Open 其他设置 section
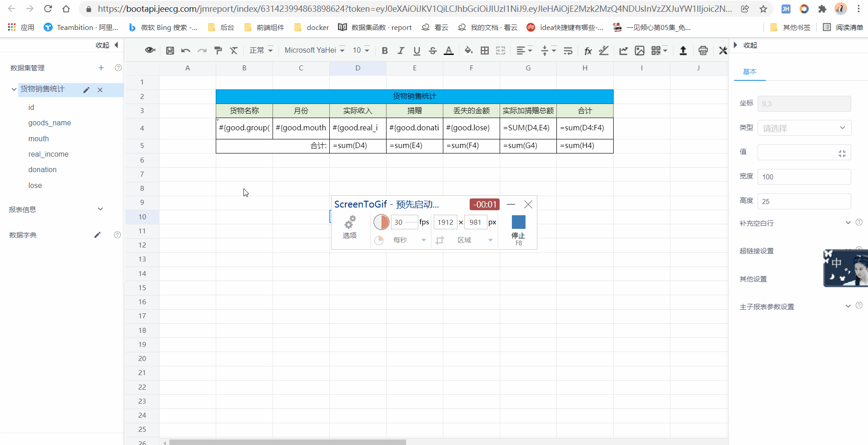868x445 pixels. coord(753,279)
